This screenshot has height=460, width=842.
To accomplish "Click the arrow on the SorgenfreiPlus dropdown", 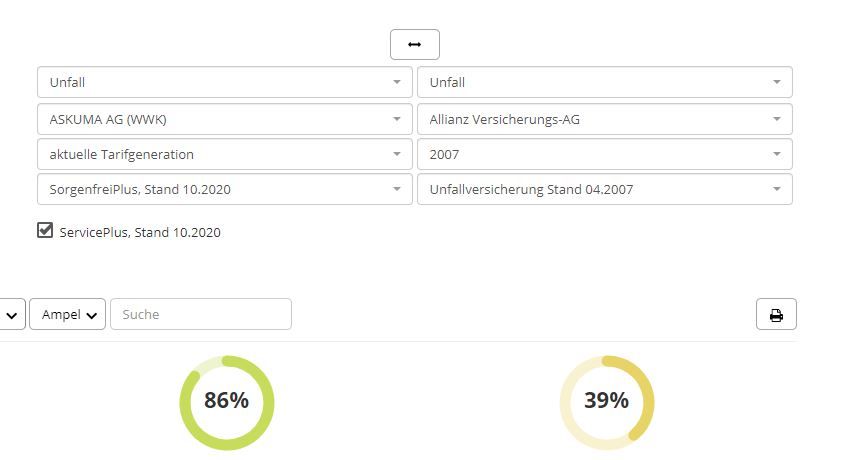I will point(396,189).
